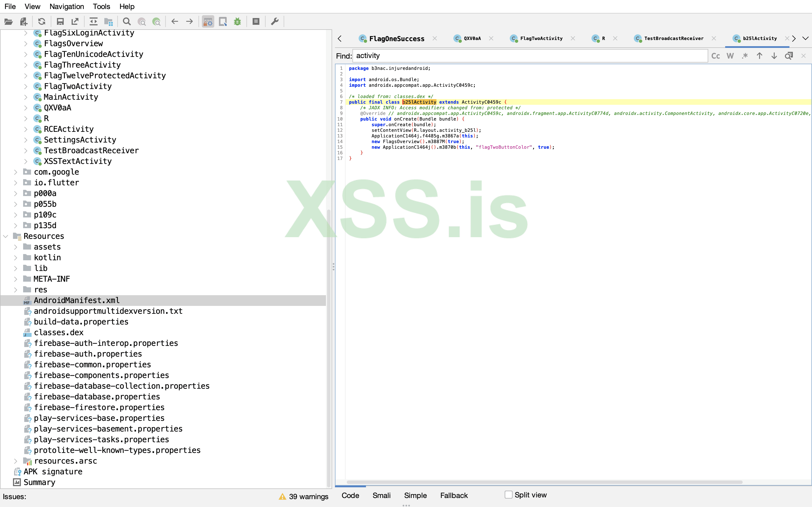
Task: Toggle case-sensitive Cc option in Find bar
Action: [x=715, y=56]
